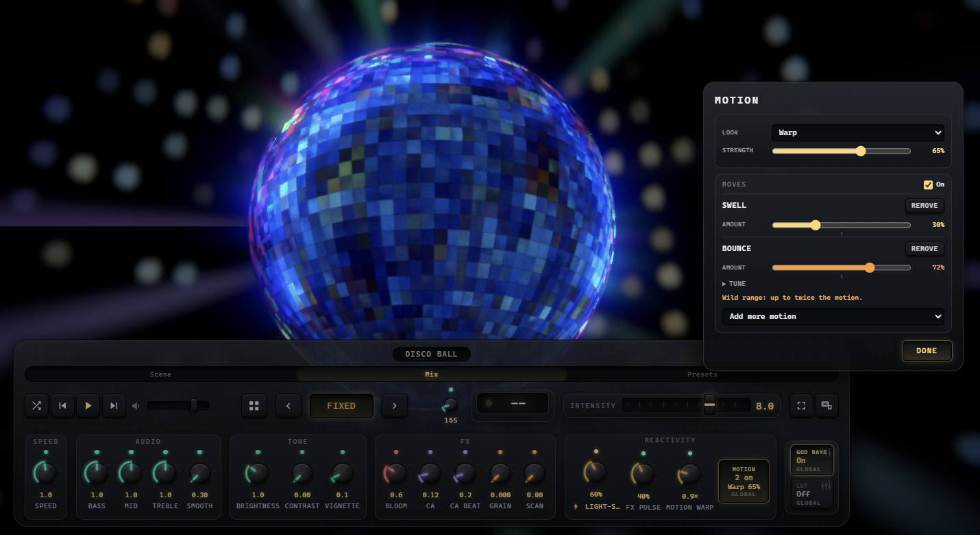Click the Bloom knob

[x=396, y=473]
